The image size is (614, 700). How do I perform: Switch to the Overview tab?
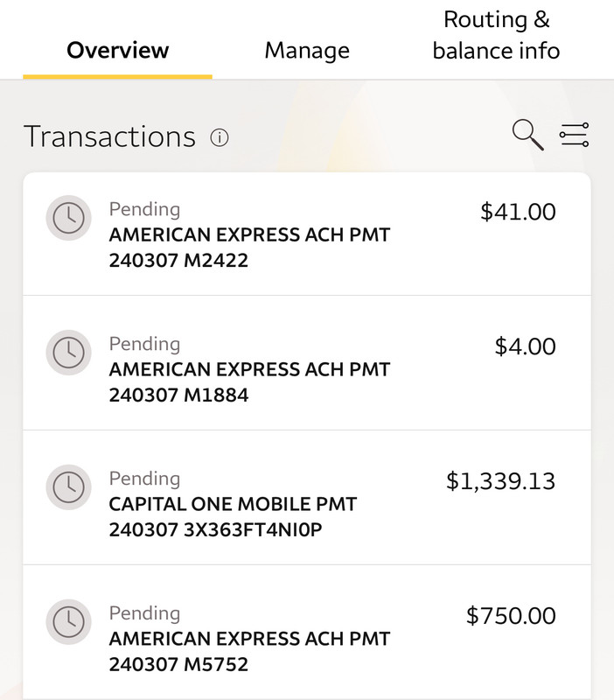coord(118,50)
